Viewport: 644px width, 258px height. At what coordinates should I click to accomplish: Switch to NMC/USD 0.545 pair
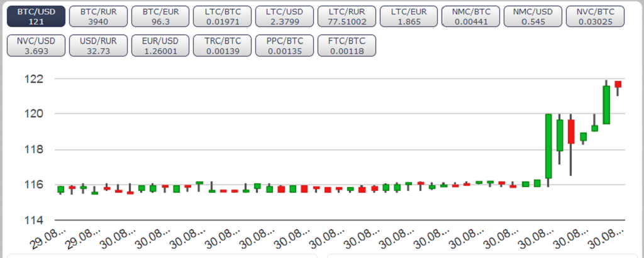(x=533, y=16)
